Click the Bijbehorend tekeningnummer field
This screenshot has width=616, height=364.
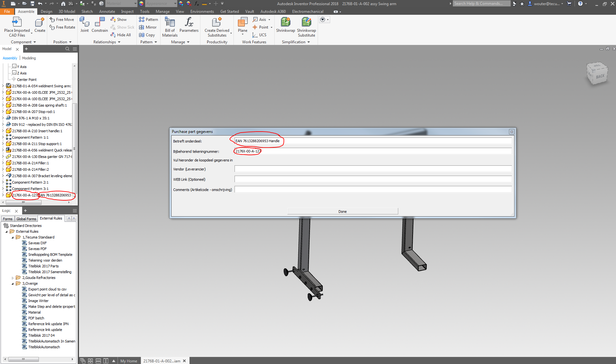(x=373, y=151)
